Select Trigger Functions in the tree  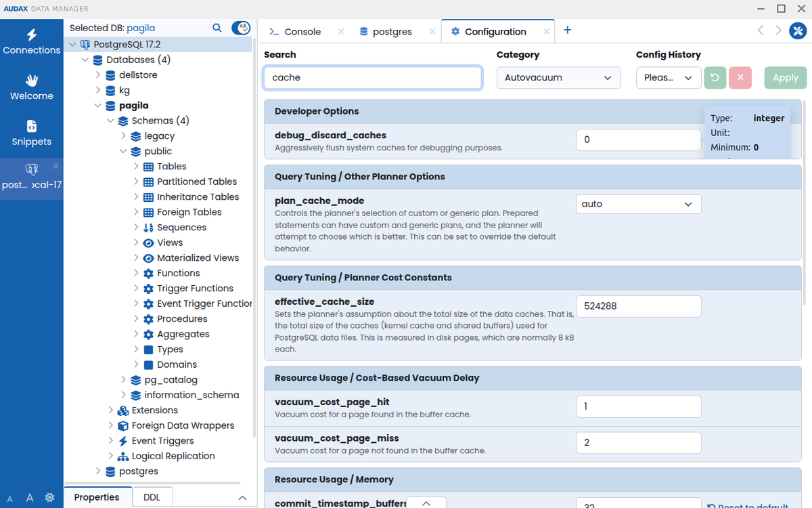tap(196, 289)
